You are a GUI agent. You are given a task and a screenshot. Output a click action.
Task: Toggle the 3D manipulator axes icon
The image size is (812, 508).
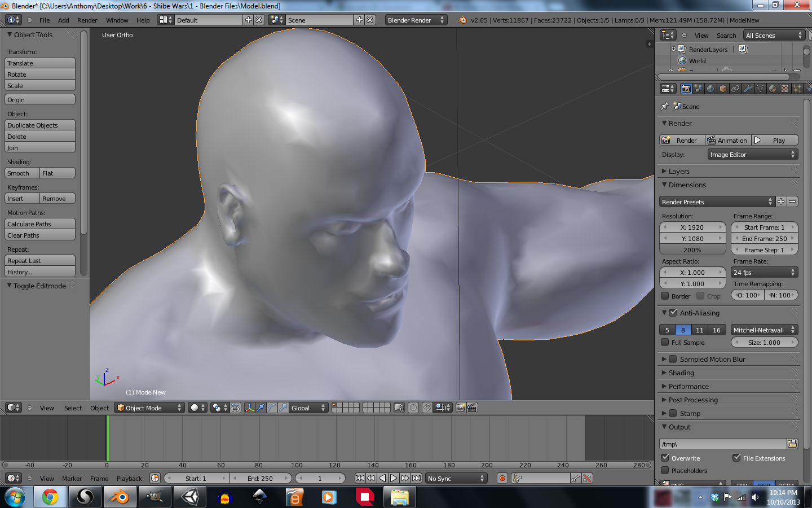click(249, 408)
